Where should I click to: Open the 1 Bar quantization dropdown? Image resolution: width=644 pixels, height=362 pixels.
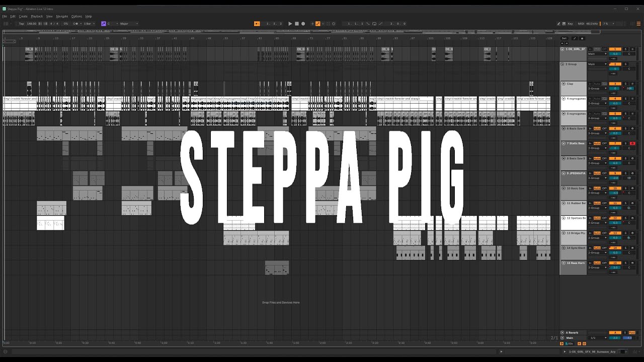click(x=89, y=24)
